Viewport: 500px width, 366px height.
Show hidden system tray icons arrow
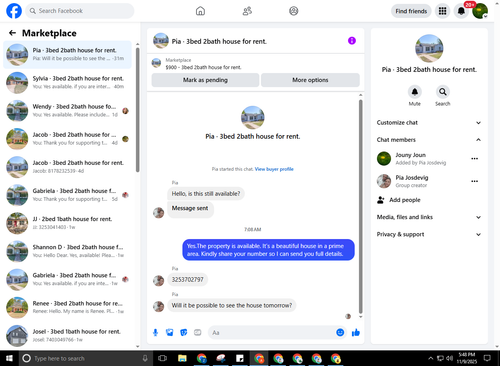[x=431, y=358]
